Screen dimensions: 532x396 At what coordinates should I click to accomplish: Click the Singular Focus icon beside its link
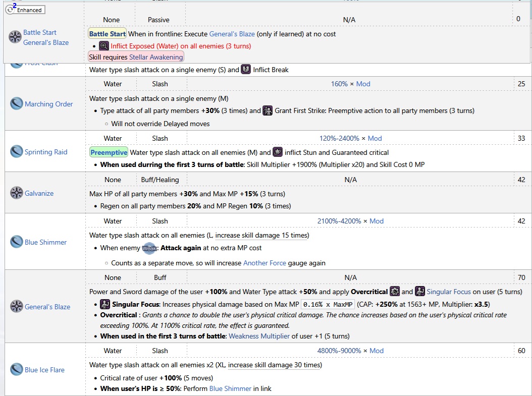pyautogui.click(x=420, y=291)
